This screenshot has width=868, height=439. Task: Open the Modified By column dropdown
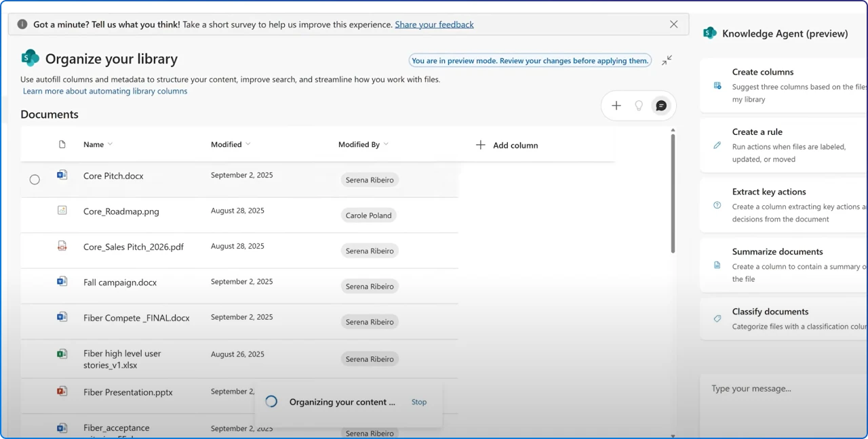point(363,144)
